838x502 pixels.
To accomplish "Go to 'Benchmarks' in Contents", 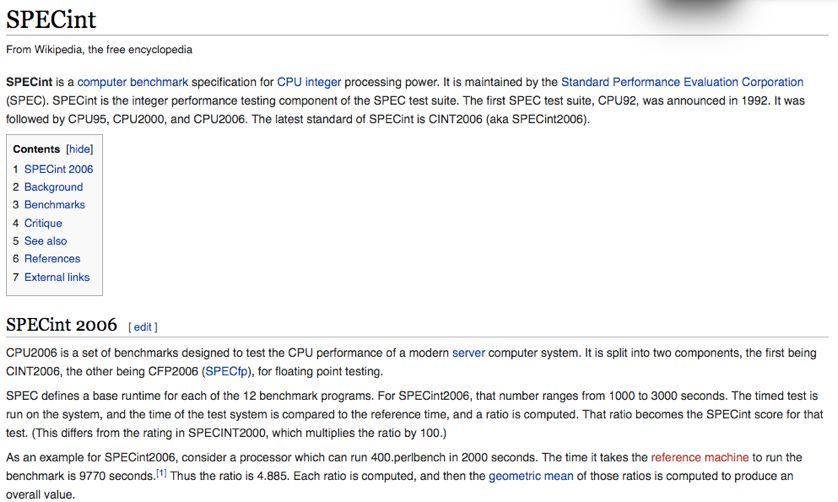I will [x=55, y=205].
